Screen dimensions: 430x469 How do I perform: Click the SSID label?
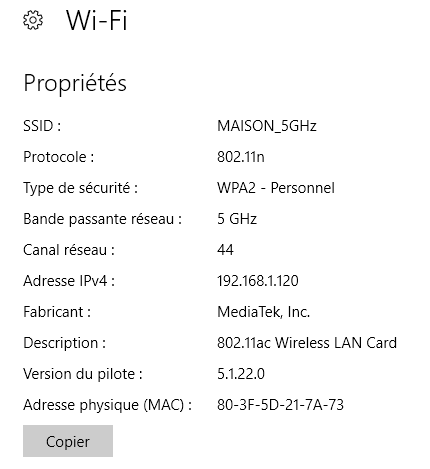(42, 126)
